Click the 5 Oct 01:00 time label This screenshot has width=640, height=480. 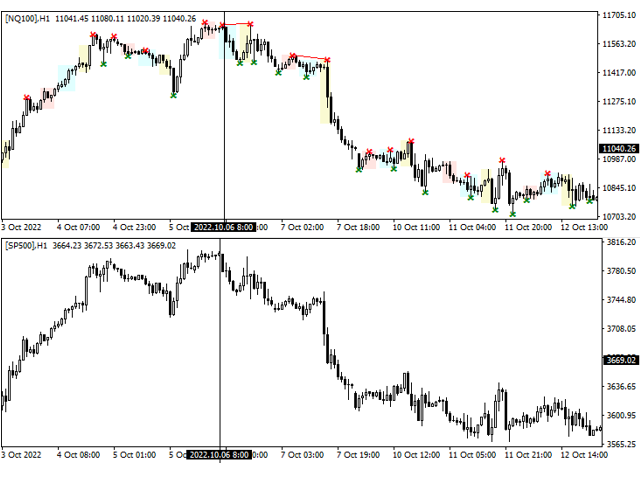coord(134,455)
